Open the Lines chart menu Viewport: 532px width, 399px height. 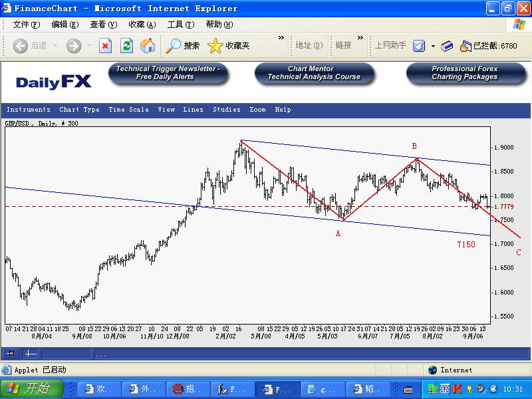pos(193,110)
